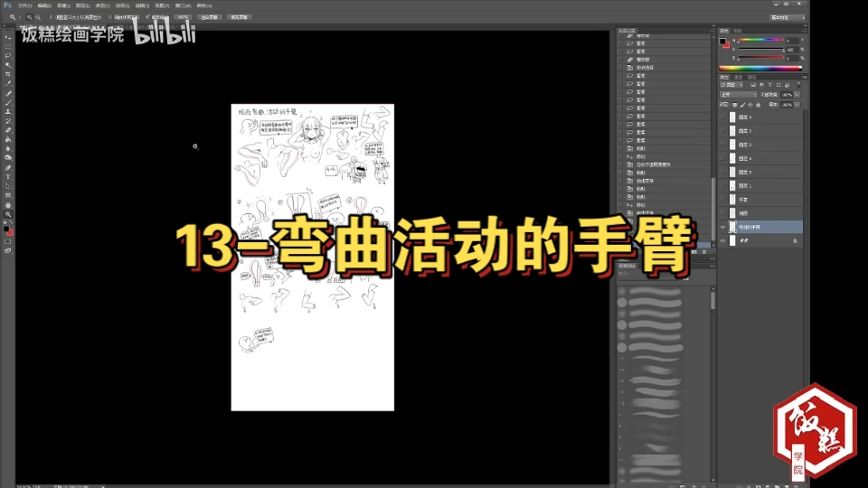
Task: Toggle checked scrubby zoom checkbox
Action: click(147, 17)
